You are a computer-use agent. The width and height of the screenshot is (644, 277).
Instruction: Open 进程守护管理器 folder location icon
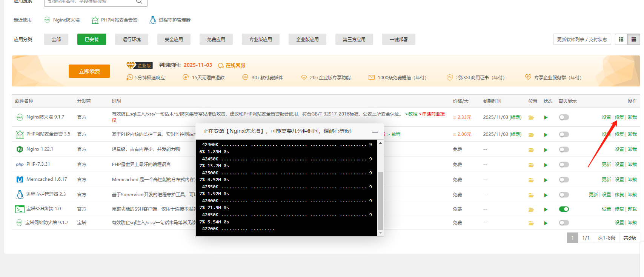tap(531, 195)
